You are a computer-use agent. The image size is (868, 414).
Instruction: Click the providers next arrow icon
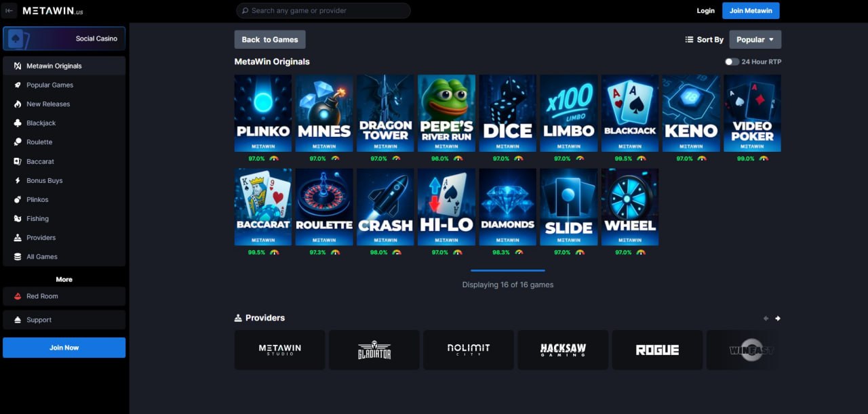point(778,318)
